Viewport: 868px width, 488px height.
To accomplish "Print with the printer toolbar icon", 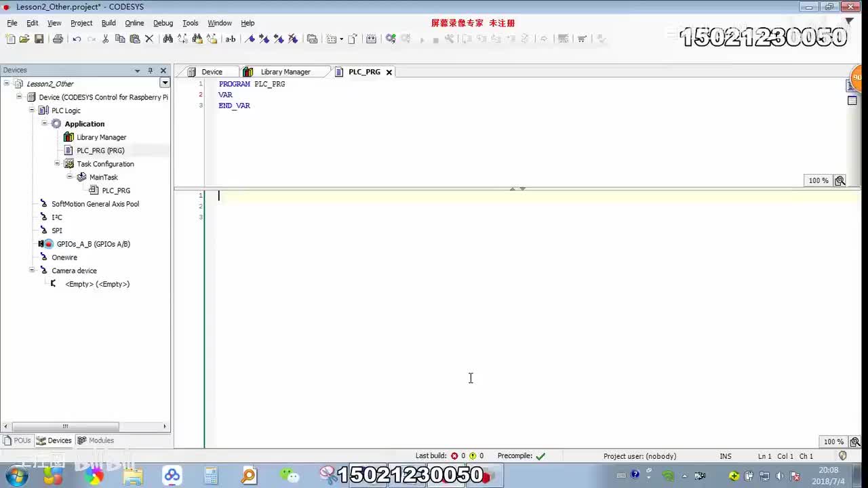I will [58, 39].
